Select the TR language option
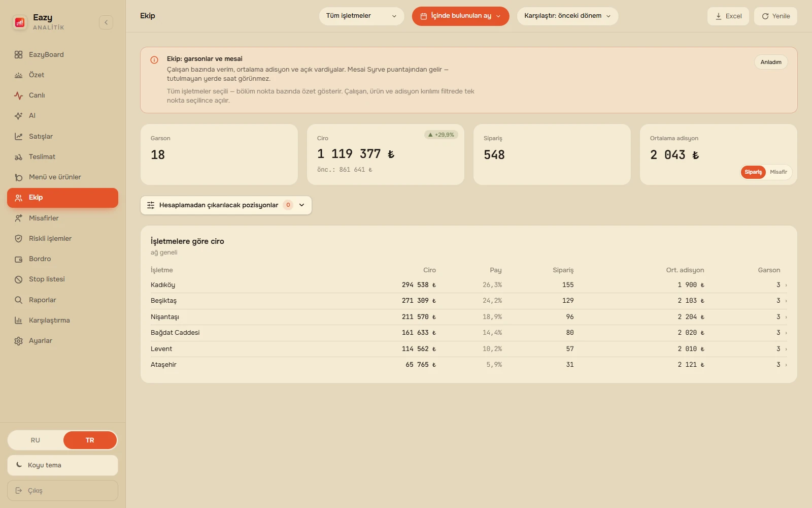 click(90, 440)
